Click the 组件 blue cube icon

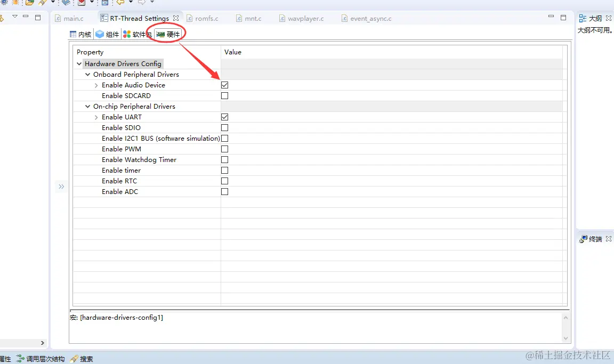click(100, 35)
